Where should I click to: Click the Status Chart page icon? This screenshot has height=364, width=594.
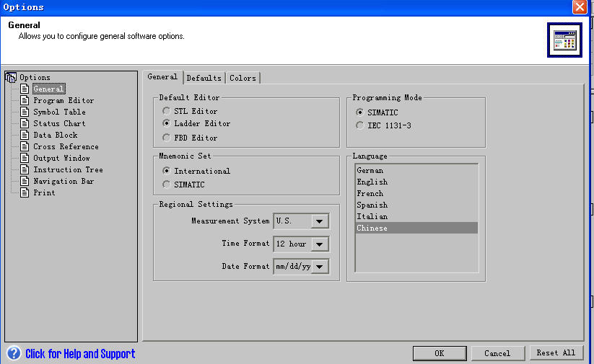(x=25, y=123)
